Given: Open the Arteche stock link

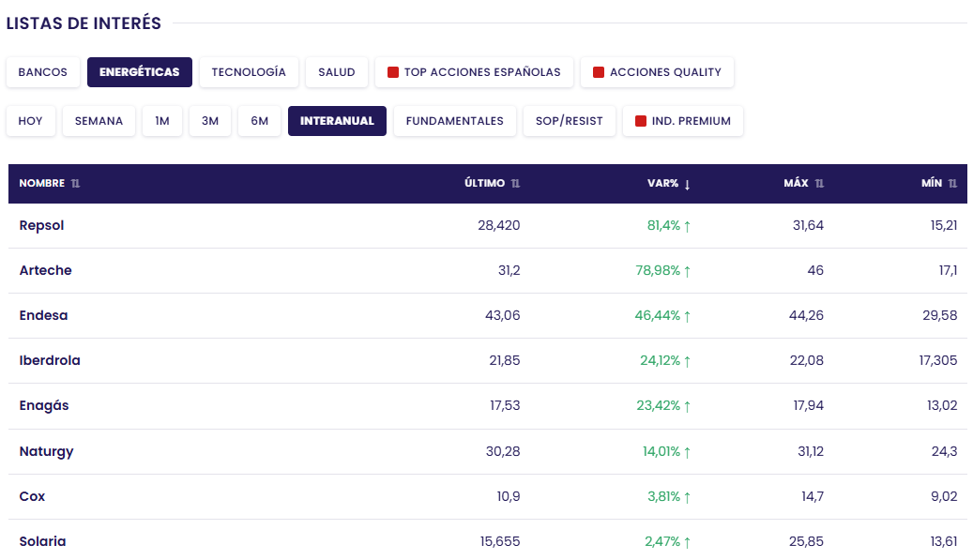Looking at the screenshot, I should [45, 270].
